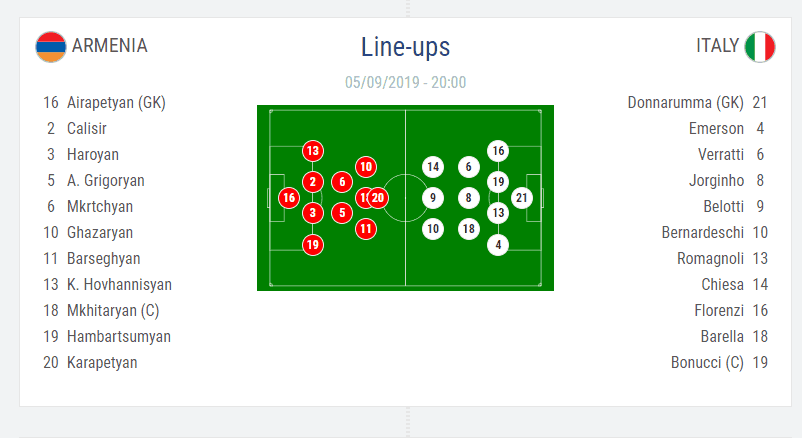Click the Line-ups heading
The height and width of the screenshot is (438, 802).
tap(406, 47)
